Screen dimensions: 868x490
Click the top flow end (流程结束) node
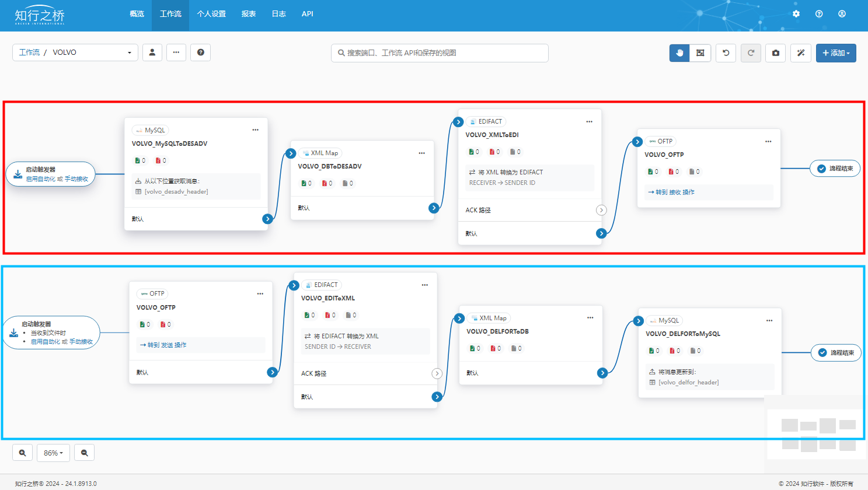click(x=835, y=169)
